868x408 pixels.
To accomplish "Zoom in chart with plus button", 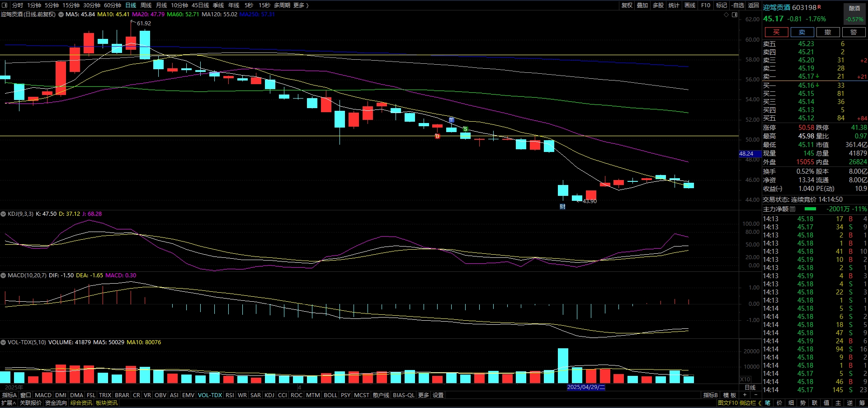I will coord(745,395).
